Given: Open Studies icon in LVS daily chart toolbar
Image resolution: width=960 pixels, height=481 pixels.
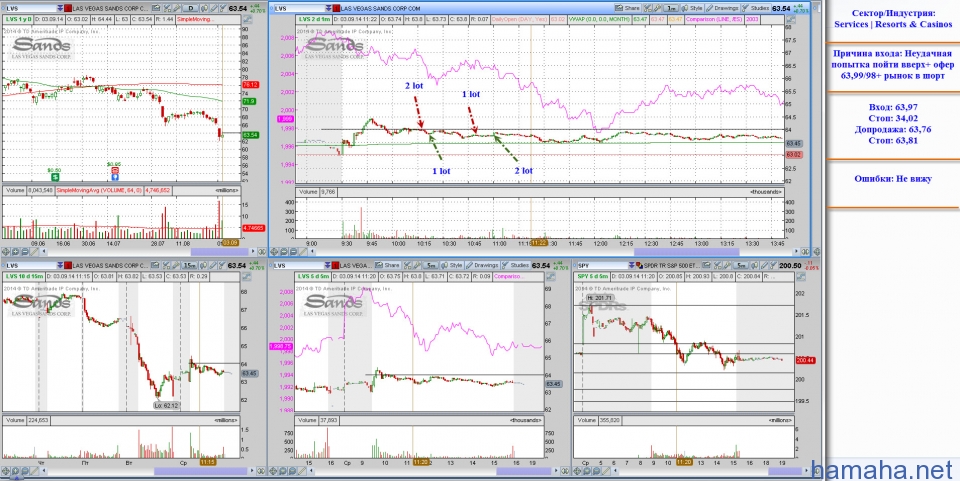Looking at the screenshot, I should click(x=223, y=8).
